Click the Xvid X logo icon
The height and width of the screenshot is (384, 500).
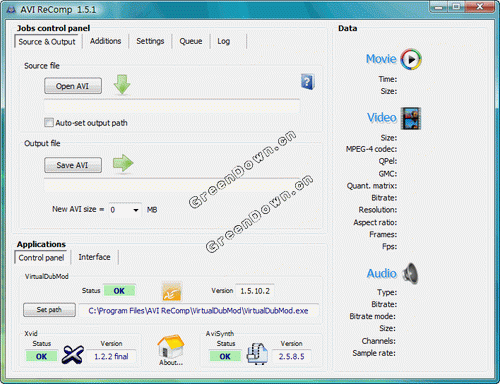click(x=73, y=355)
